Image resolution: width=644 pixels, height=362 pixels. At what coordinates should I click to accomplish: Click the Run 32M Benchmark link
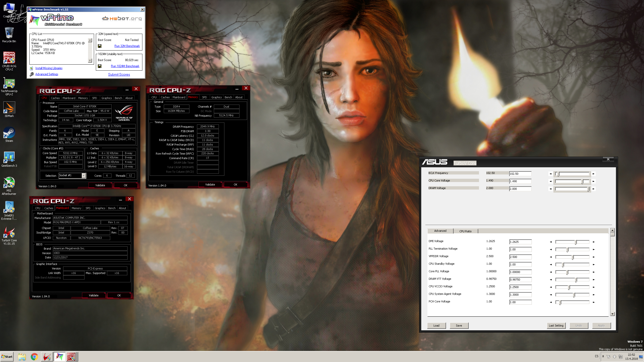coord(127,46)
